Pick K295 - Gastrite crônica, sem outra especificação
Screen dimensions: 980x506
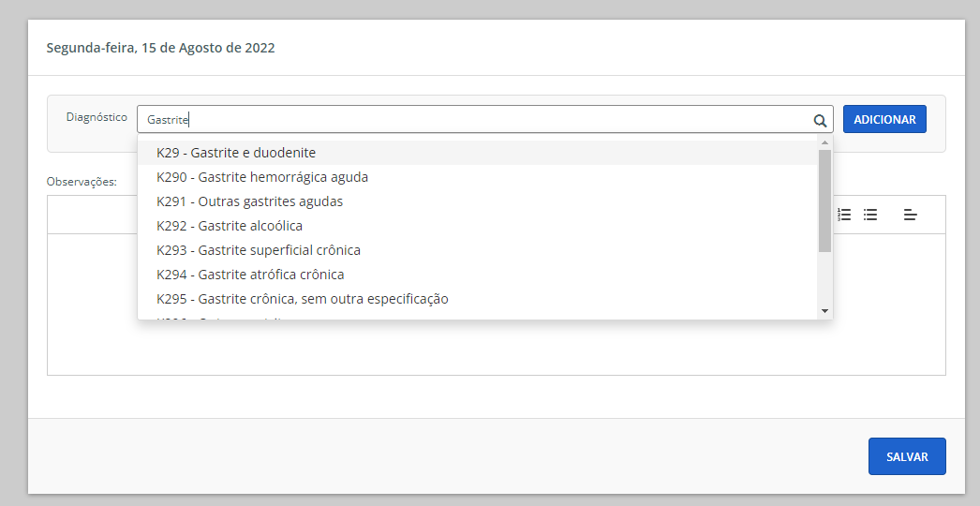tap(303, 299)
